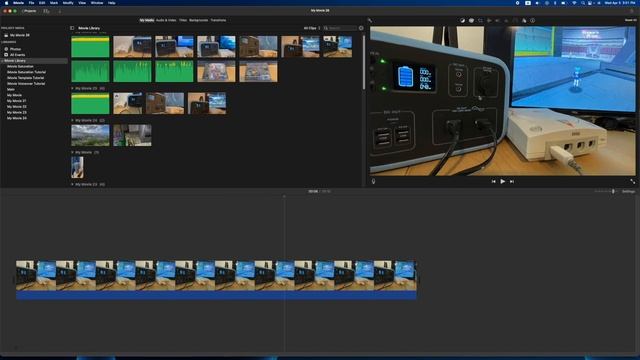
Task: Switch to Backgrounds tab
Action: (198, 20)
